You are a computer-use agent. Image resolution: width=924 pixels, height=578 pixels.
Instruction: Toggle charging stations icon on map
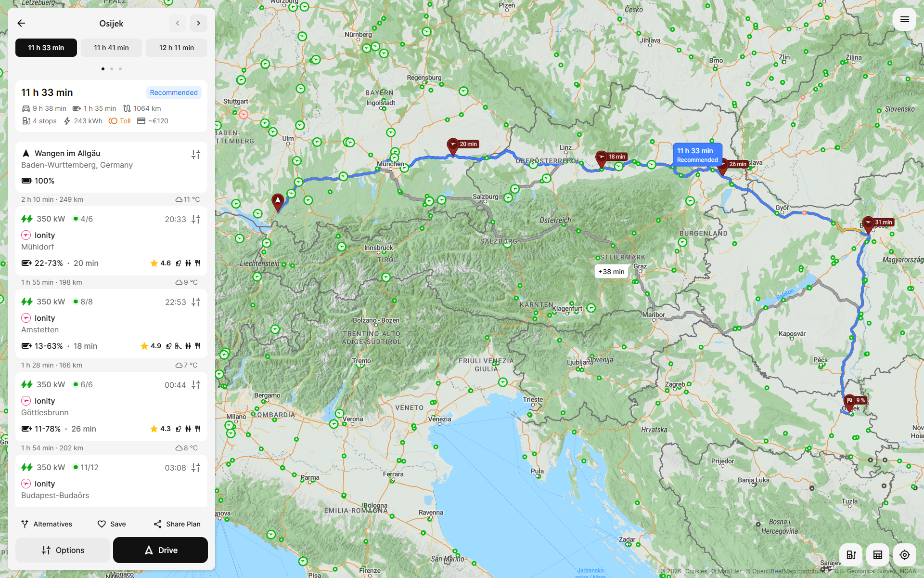pyautogui.click(x=851, y=555)
